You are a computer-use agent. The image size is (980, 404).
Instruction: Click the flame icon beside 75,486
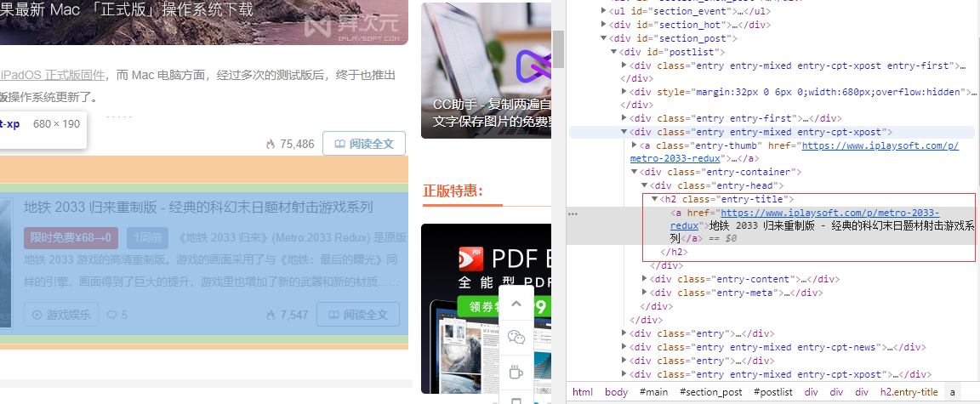tap(271, 144)
